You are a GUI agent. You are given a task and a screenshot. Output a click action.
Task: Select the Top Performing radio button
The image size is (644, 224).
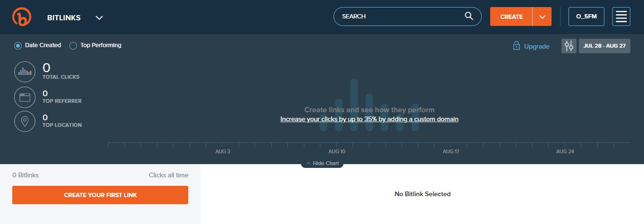pos(73,46)
